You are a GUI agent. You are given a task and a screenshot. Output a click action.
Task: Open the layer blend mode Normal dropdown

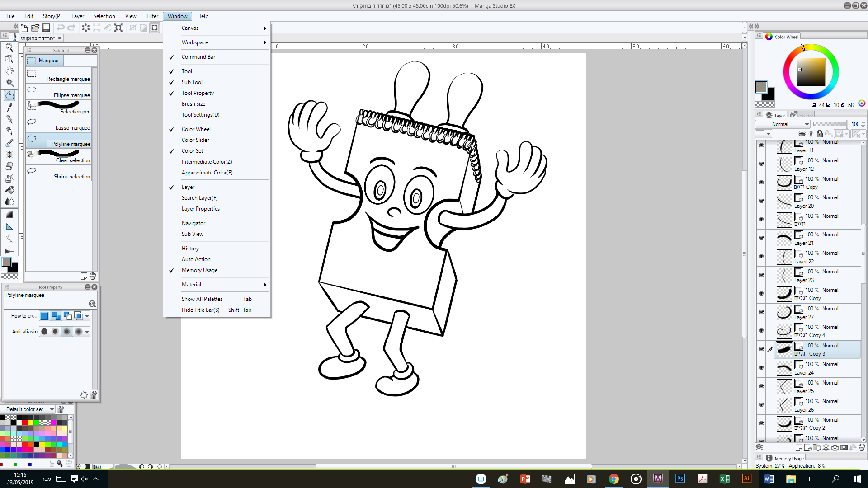783,124
